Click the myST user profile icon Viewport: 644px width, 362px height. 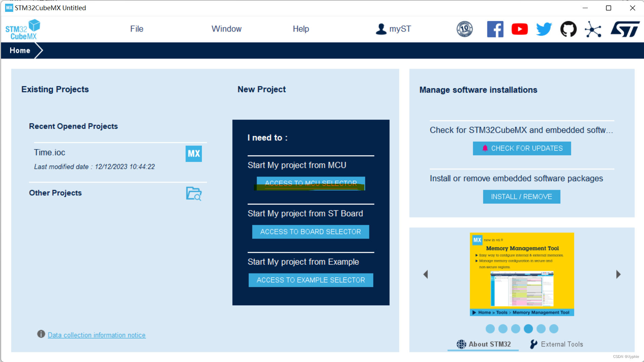(381, 29)
